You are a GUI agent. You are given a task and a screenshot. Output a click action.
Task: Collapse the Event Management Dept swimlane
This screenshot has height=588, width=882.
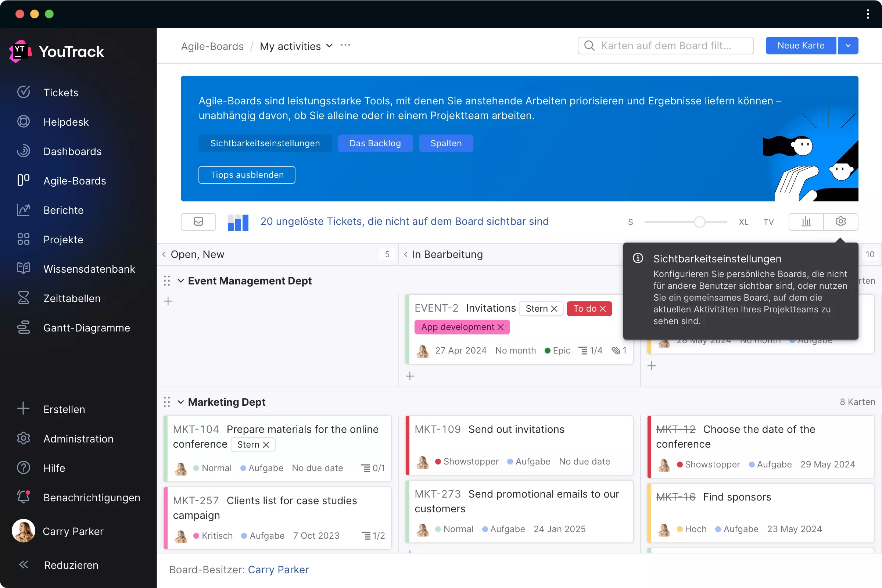(x=180, y=281)
